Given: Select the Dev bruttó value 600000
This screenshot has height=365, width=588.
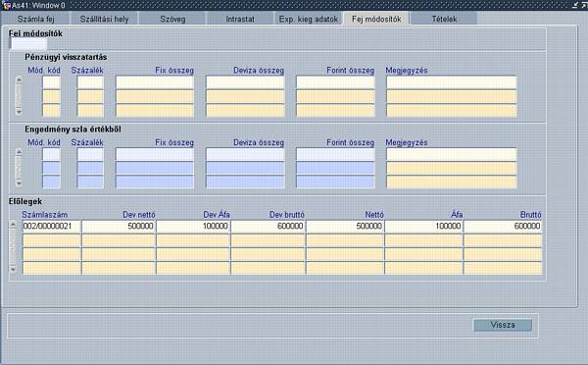Looking at the screenshot, I should point(268,226).
